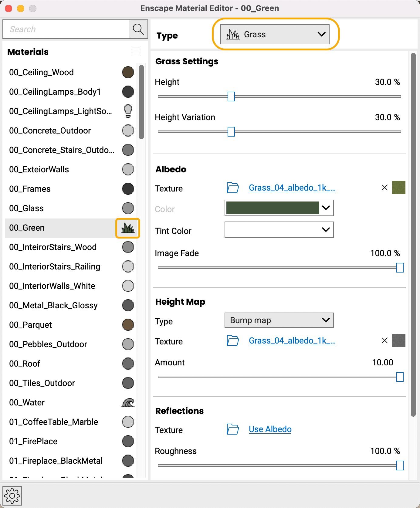This screenshot has width=420, height=508.
Task: Expand the Tint Color dropdown
Action: [x=279, y=230]
